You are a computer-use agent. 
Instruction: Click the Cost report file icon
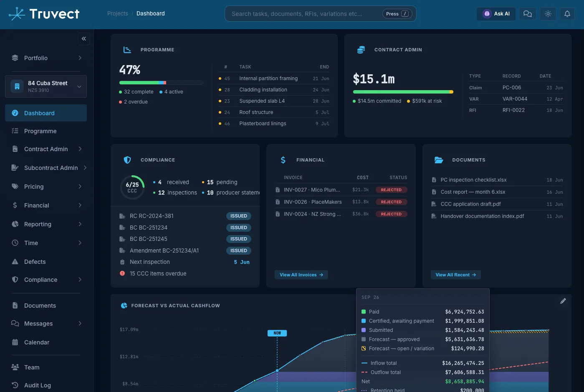pyautogui.click(x=434, y=192)
